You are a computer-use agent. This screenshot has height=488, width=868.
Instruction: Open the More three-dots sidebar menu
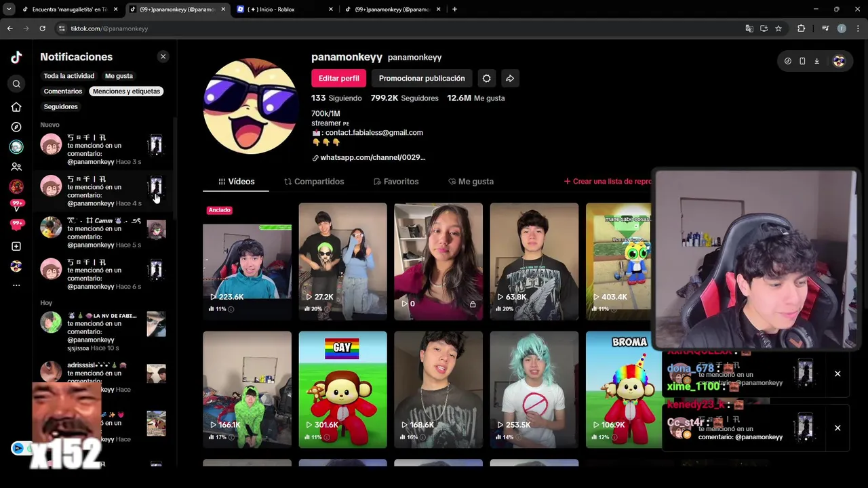pyautogui.click(x=16, y=285)
